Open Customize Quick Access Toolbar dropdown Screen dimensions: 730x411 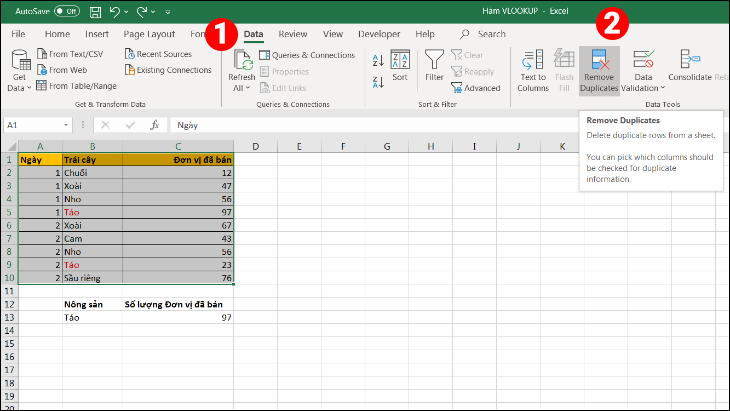pos(168,12)
